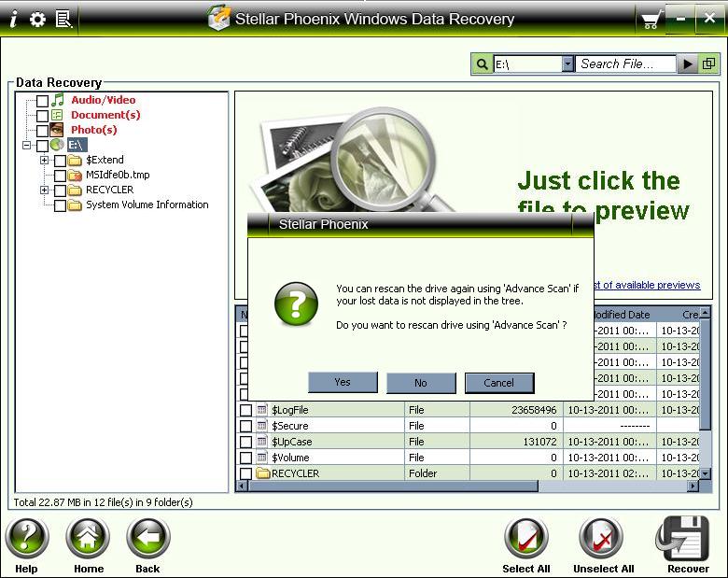Viewport: 728px width, 578px height.
Task: Check the Audio/Video checkbox
Action: [42, 100]
